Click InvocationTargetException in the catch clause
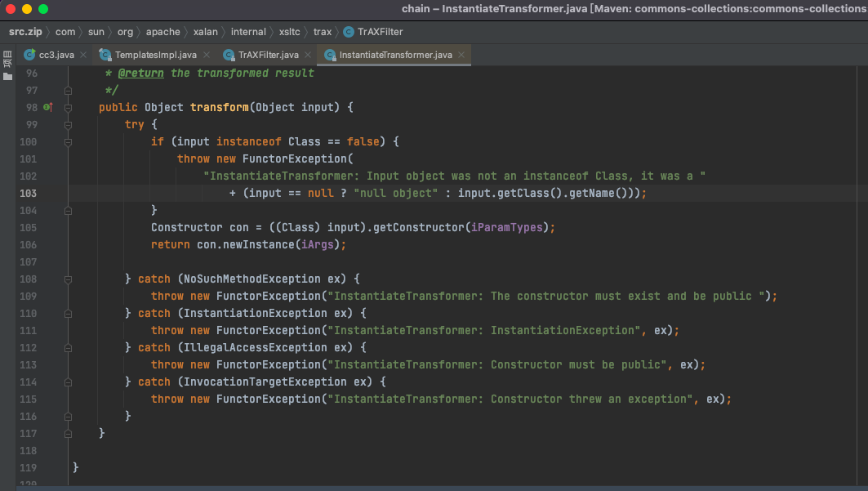Image resolution: width=868 pixels, height=491 pixels. point(265,382)
